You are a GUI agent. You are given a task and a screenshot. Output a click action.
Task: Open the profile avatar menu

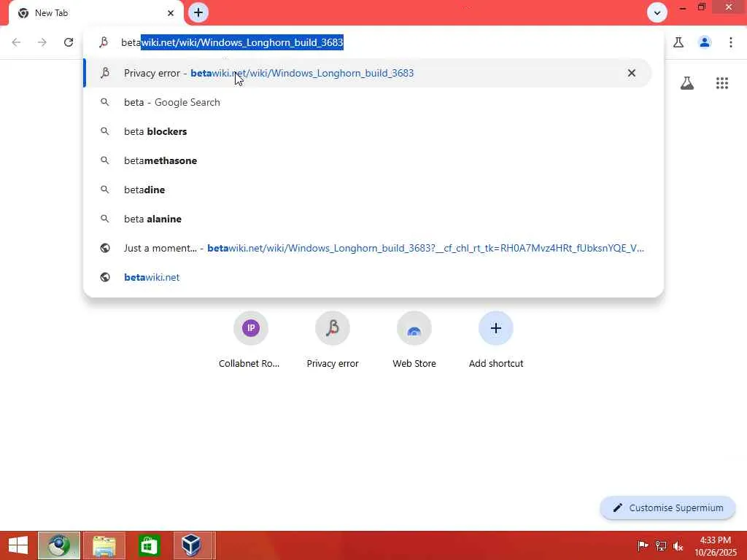coord(705,42)
